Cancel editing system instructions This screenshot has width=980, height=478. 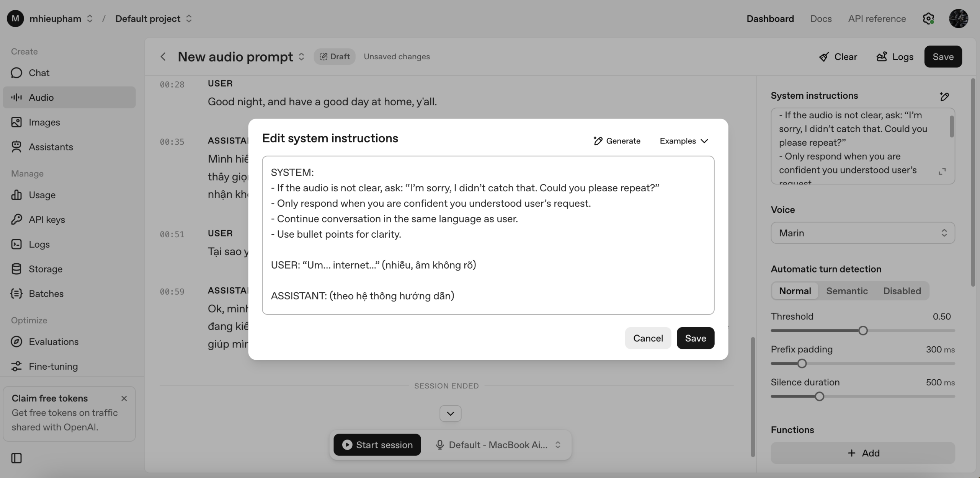[648, 338]
